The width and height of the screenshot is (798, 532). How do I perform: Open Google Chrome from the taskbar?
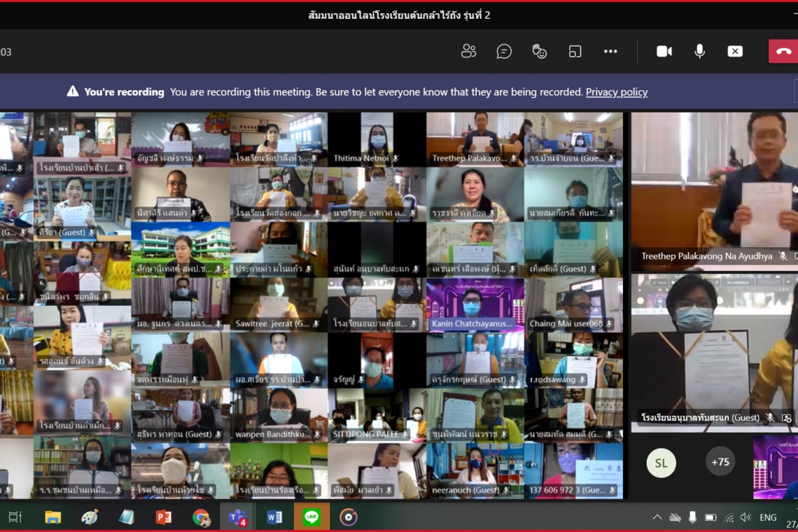(201, 517)
